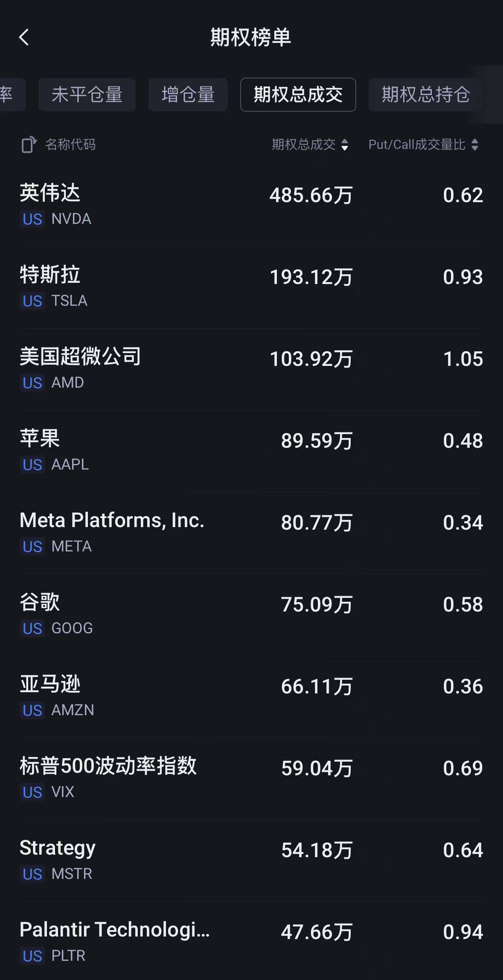Switch to the 增仓量 tab
This screenshot has height=980, width=503.
point(188,95)
